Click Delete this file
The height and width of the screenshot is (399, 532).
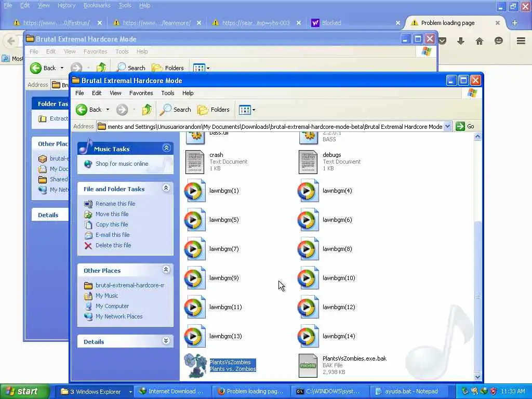pos(113,245)
